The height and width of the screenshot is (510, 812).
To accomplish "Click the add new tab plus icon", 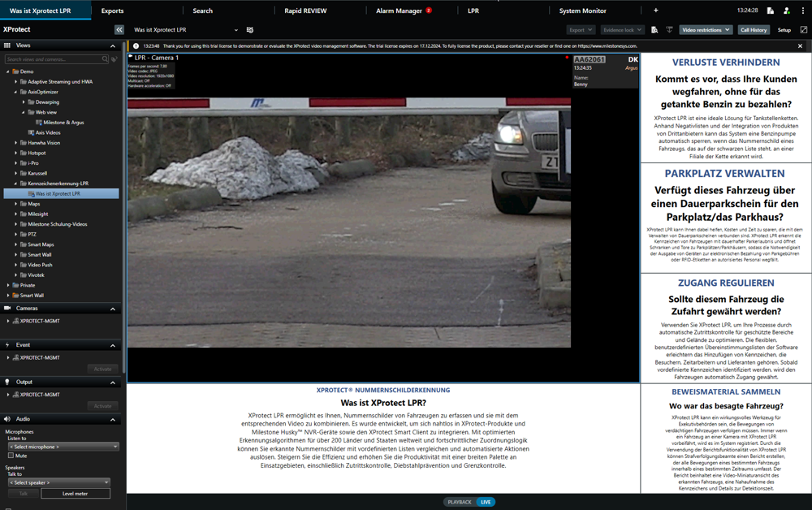I will [x=656, y=11].
